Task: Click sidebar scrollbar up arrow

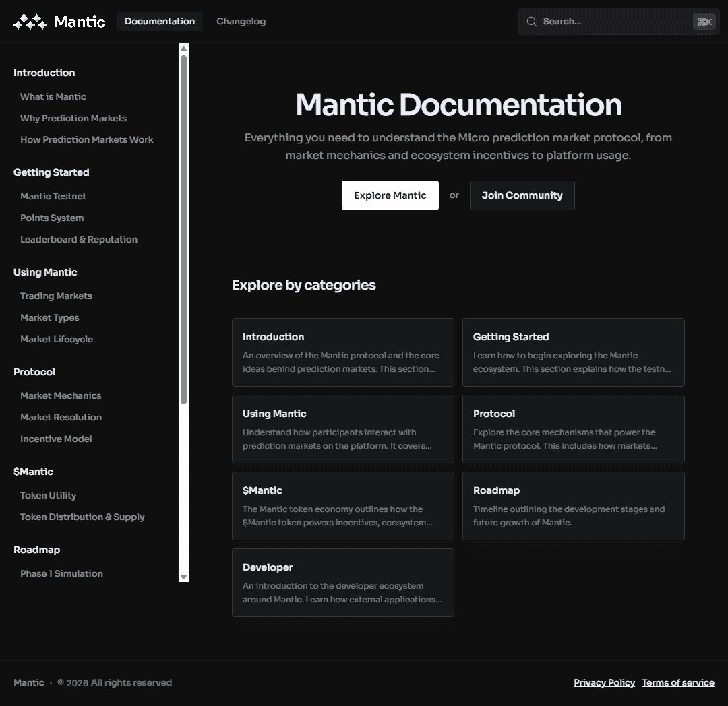Action: (x=184, y=49)
